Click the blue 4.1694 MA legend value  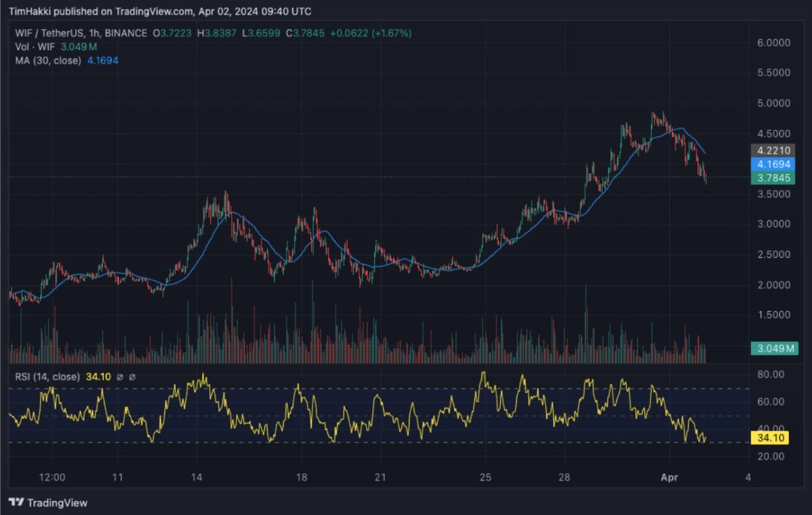click(103, 60)
